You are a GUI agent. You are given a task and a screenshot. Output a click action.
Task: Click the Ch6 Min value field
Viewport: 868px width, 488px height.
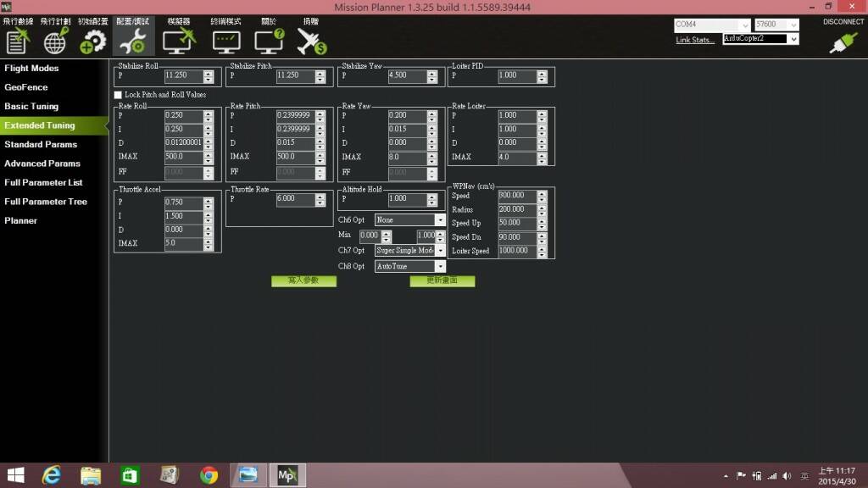[x=370, y=236]
